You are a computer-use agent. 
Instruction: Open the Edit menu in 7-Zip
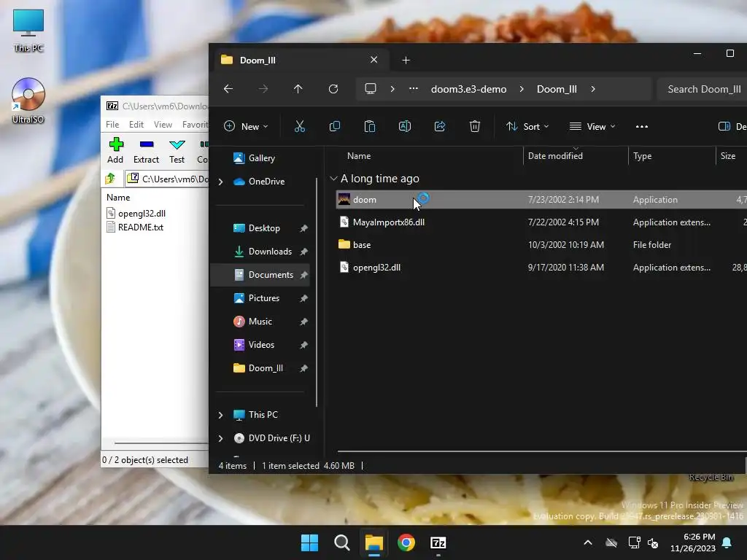(x=136, y=124)
